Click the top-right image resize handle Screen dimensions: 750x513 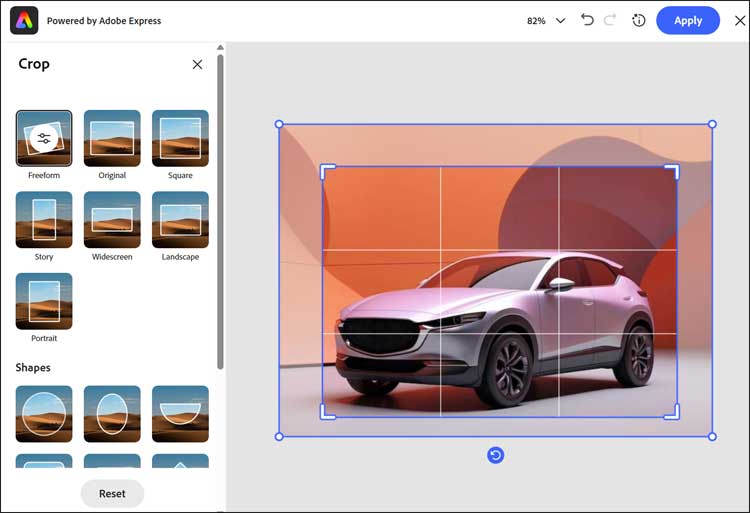pos(712,124)
